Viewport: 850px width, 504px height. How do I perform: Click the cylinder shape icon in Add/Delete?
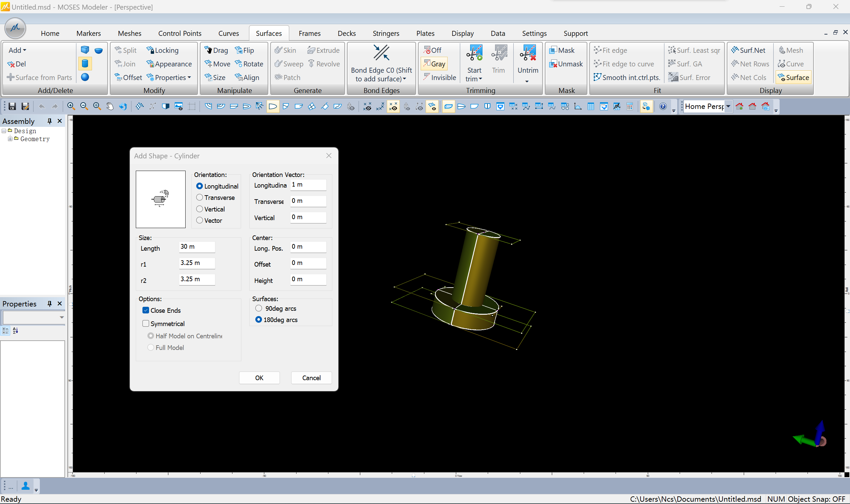(x=85, y=63)
